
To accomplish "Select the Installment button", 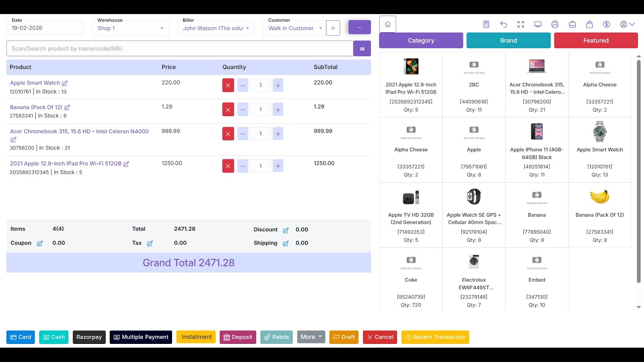I will 196,337.
